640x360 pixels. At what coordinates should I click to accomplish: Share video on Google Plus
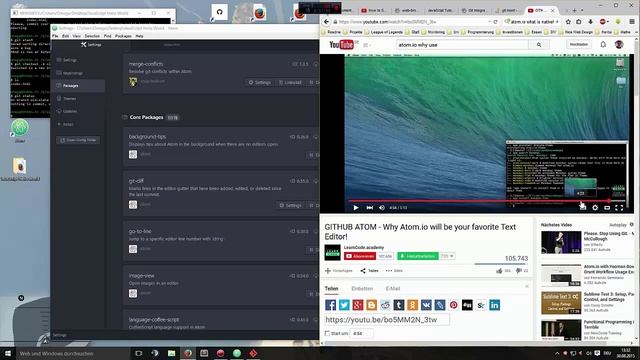pyautogui.click(x=358, y=305)
